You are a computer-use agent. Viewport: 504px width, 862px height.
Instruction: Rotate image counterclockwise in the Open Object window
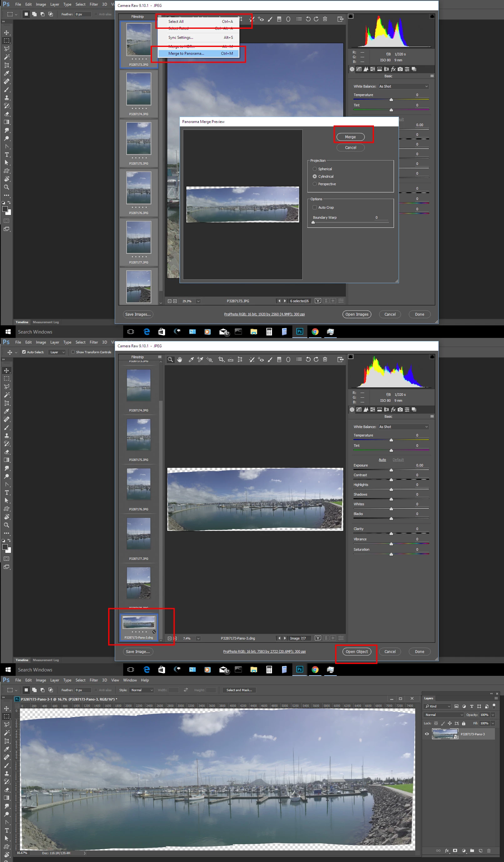pos(308,360)
